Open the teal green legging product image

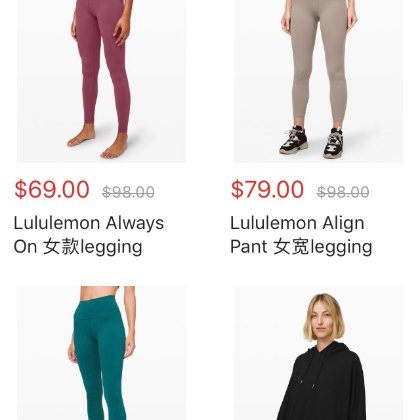(101, 353)
